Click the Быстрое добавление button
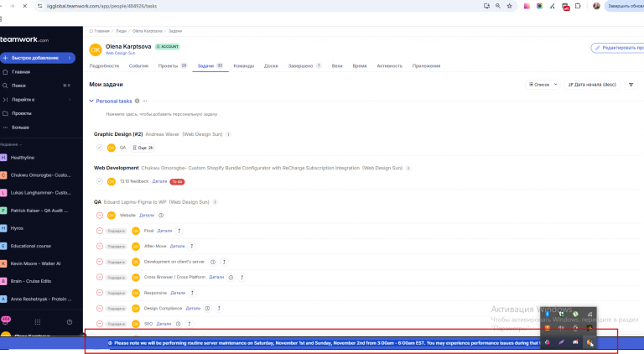Viewport: 644px width, 354px height. click(38, 58)
